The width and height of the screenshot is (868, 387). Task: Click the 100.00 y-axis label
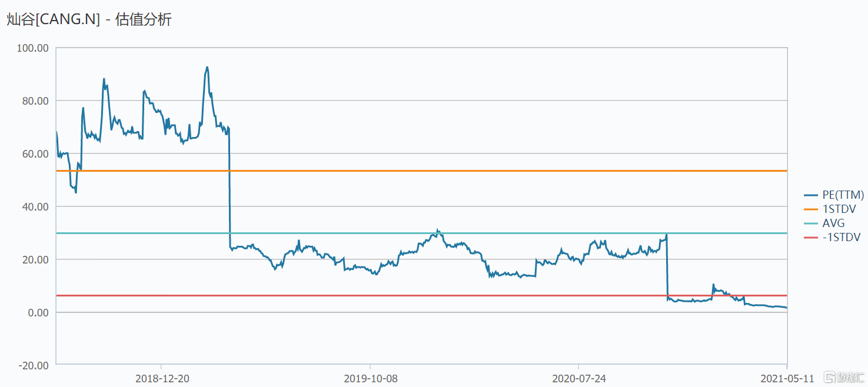tap(33, 48)
